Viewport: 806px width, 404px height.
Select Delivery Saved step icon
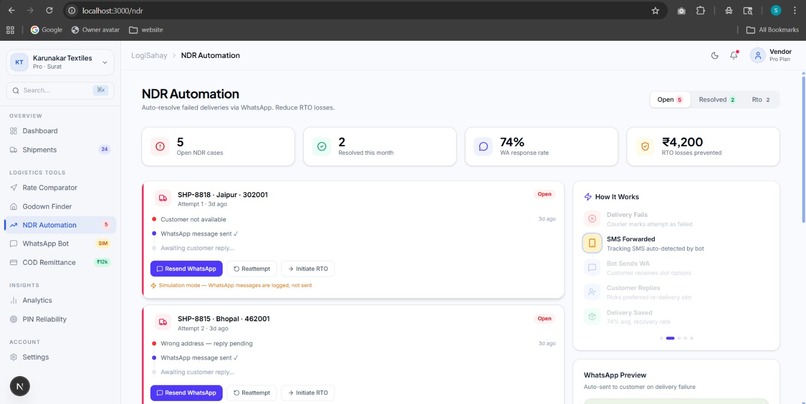point(592,317)
